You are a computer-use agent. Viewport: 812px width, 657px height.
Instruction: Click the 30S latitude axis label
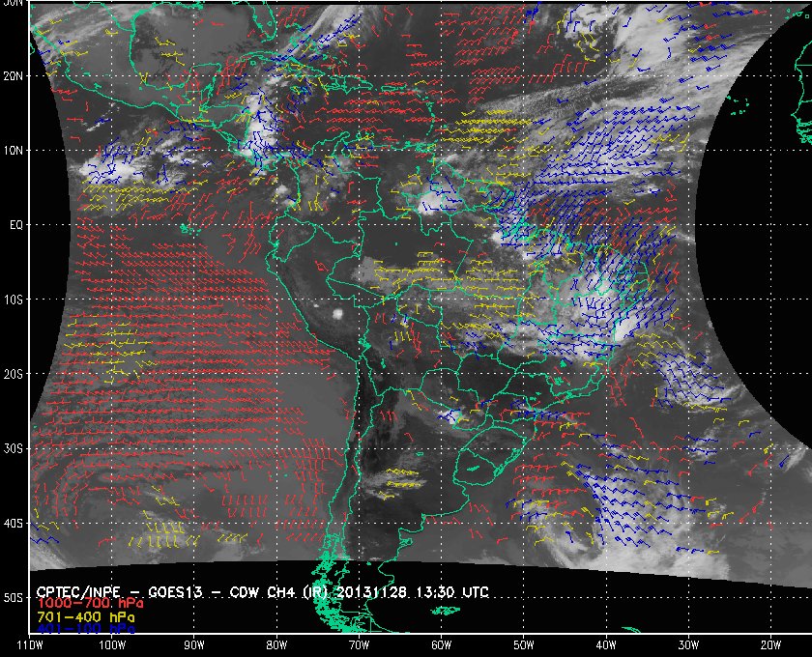13,449
